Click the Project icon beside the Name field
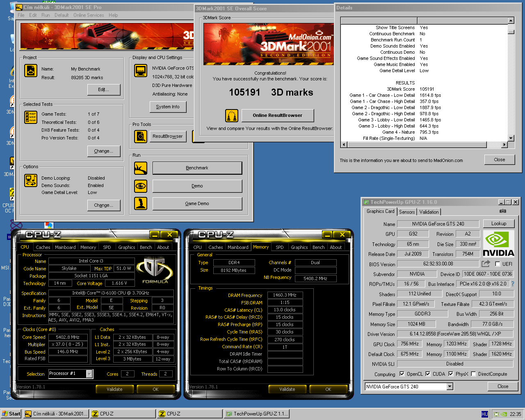This screenshot has height=420, width=525. [31, 71]
